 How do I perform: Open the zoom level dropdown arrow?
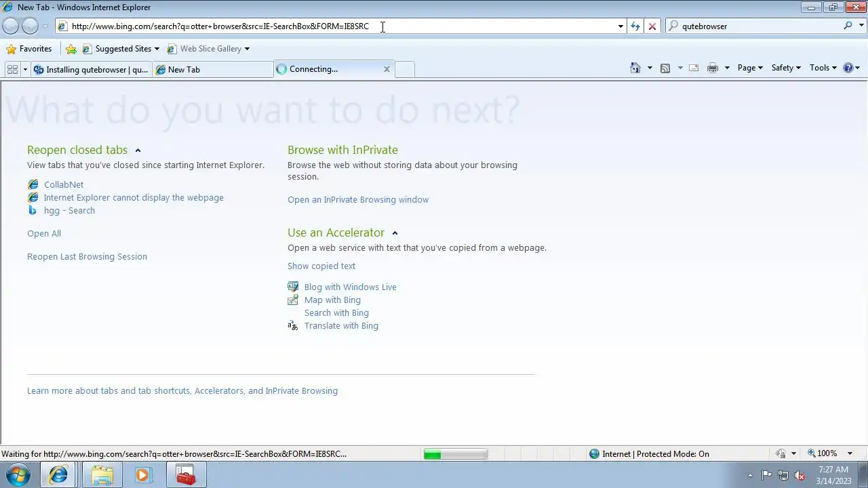tap(850, 453)
